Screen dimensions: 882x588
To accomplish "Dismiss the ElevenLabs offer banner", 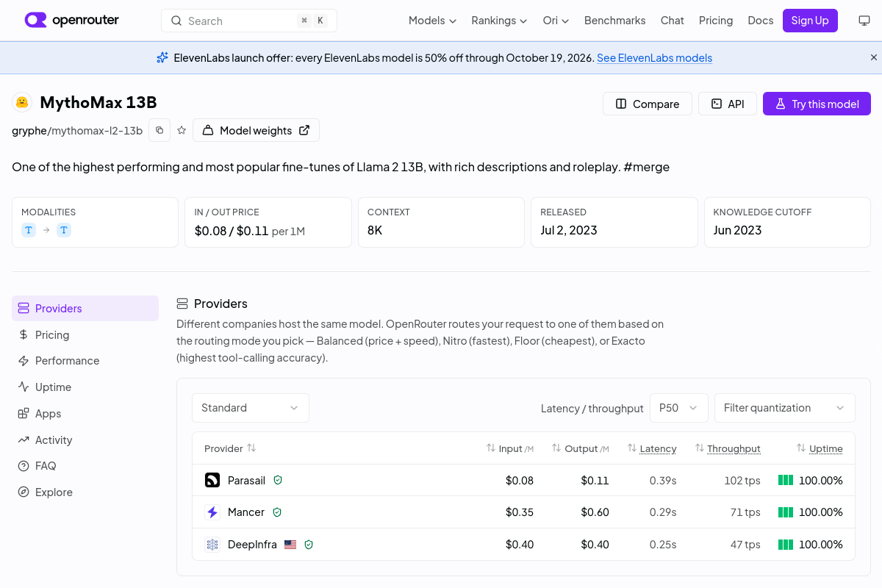I will (x=874, y=57).
